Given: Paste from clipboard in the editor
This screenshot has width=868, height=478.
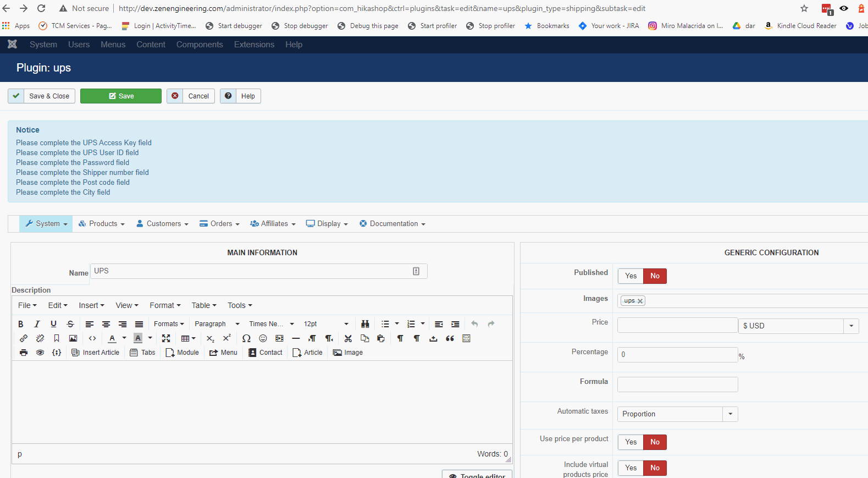Looking at the screenshot, I should [381, 338].
